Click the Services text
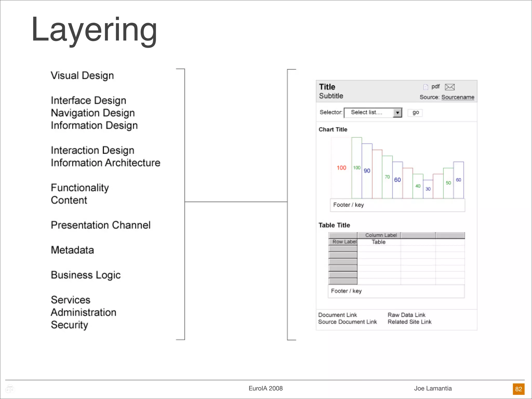The height and width of the screenshot is (399, 532). (70, 300)
